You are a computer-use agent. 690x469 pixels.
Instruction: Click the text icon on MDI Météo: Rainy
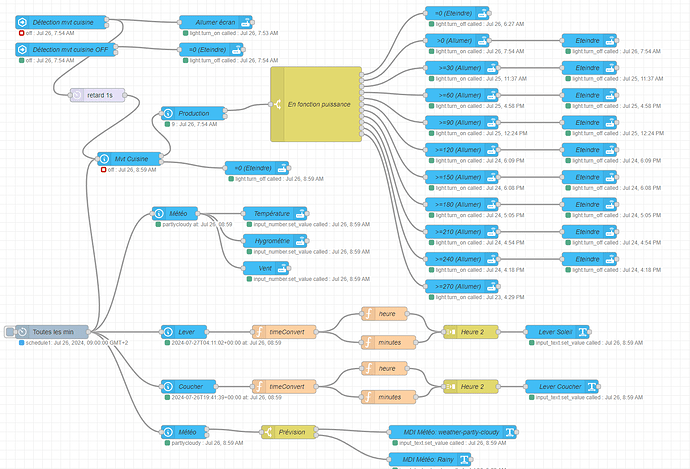click(x=464, y=460)
